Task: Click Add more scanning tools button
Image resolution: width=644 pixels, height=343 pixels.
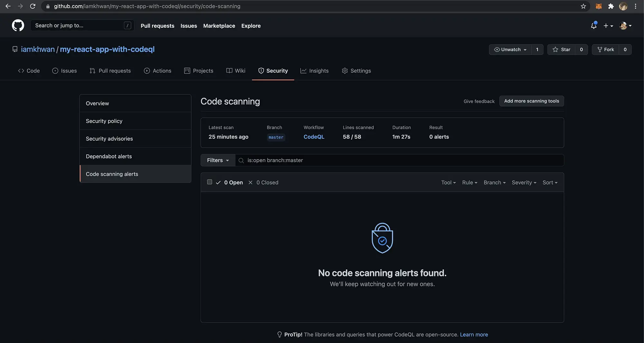Action: [x=531, y=101]
